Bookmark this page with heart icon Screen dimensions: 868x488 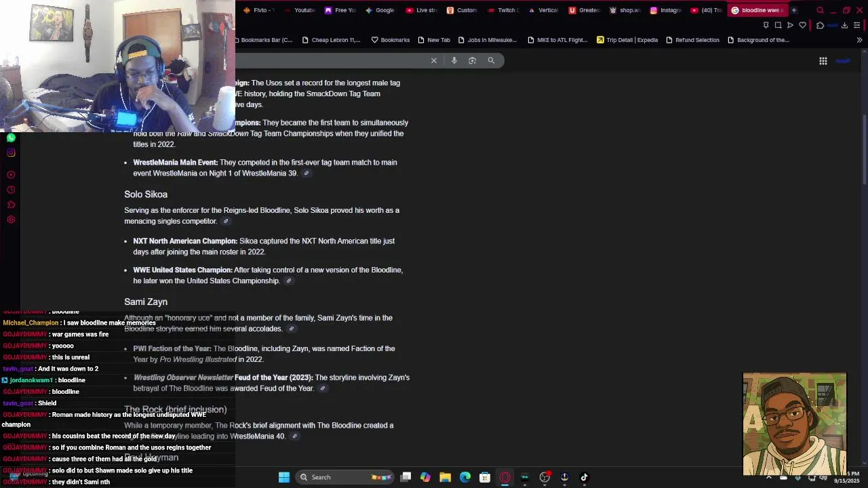802,25
